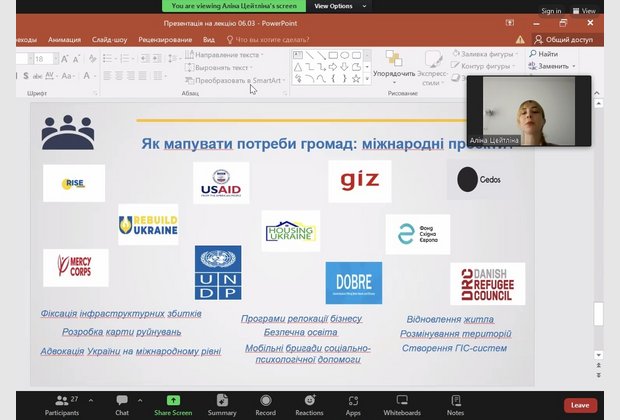The height and width of the screenshot is (420, 620).
Task: Open Упорядочить arrange menu
Action: (x=394, y=67)
